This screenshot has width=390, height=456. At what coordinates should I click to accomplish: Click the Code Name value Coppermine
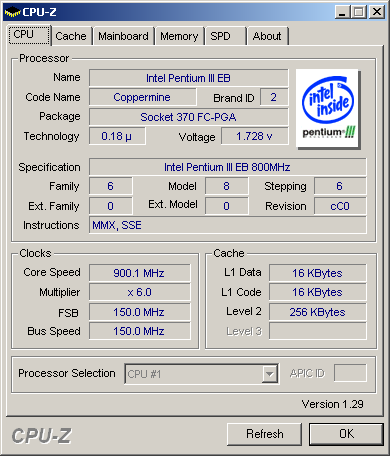point(142,97)
